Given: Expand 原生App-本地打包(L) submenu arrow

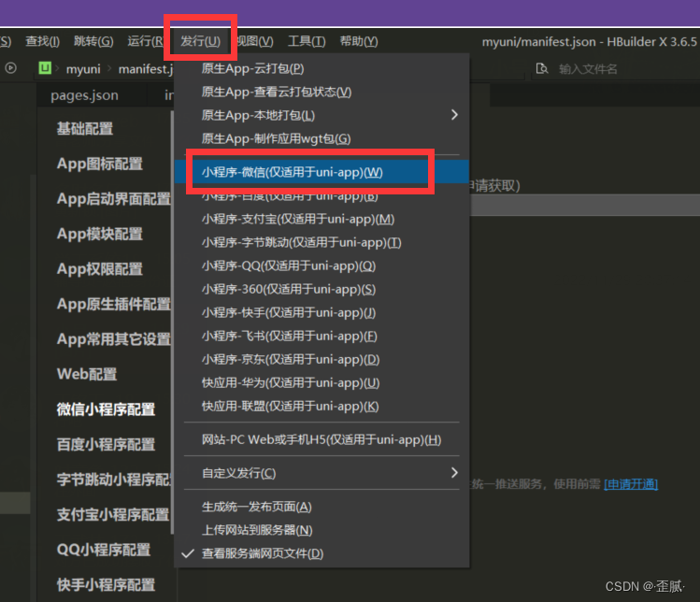Looking at the screenshot, I should (x=454, y=115).
